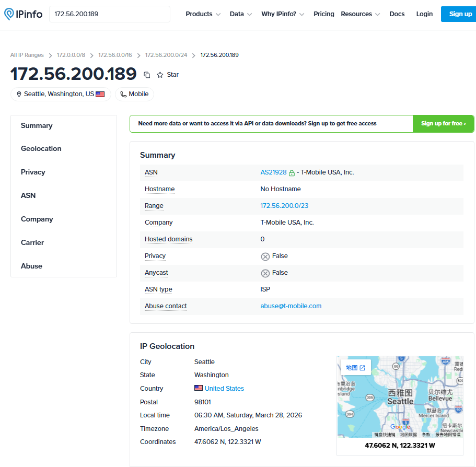The image size is (476, 467).
Task: Click the green Sign up for free button
Action: click(x=443, y=124)
